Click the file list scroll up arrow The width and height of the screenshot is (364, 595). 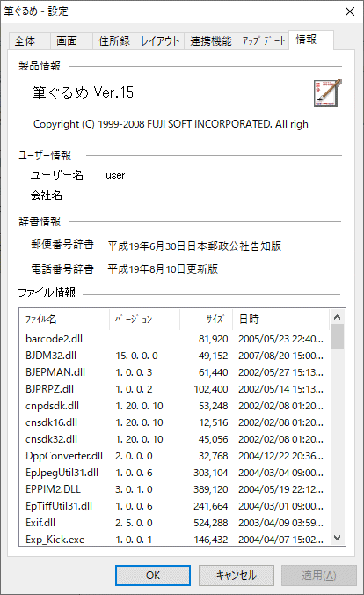coord(337,317)
